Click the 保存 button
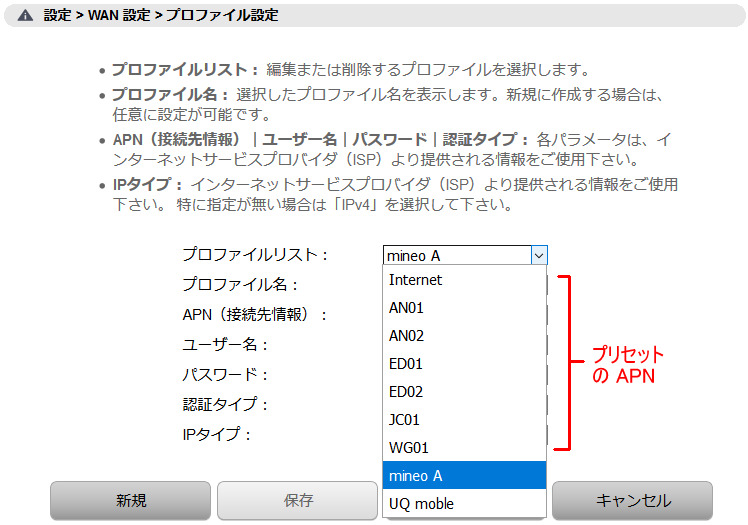This screenshot has height=525, width=748. click(297, 500)
